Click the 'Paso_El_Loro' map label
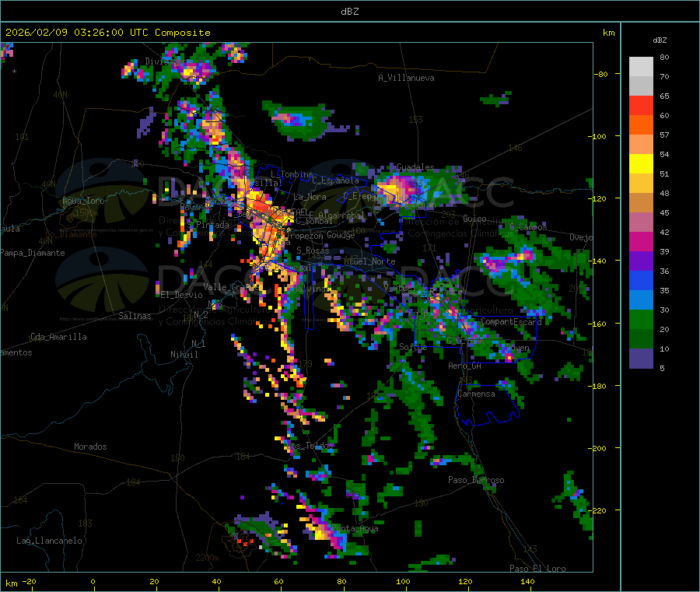This screenshot has width=700, height=592. (x=538, y=569)
